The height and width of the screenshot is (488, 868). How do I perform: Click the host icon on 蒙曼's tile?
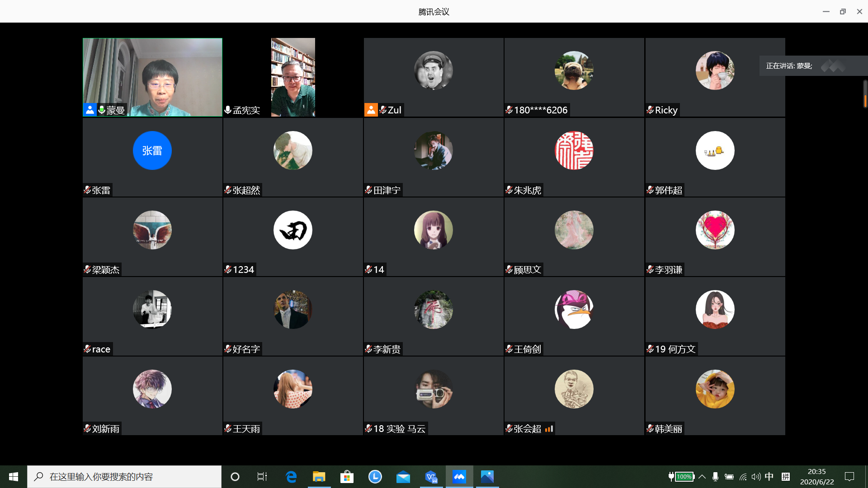pos(90,110)
